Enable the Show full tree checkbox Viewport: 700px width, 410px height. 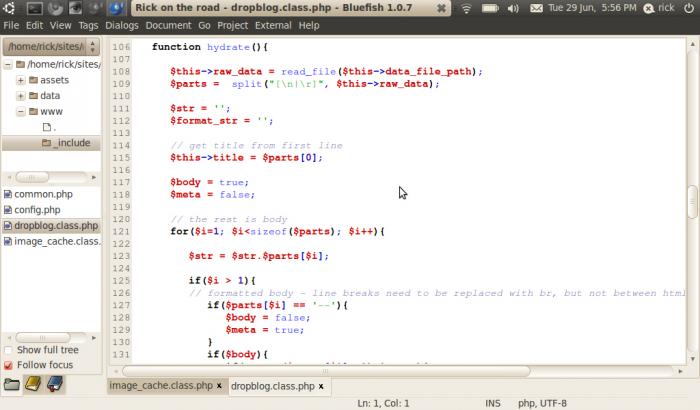point(8,350)
